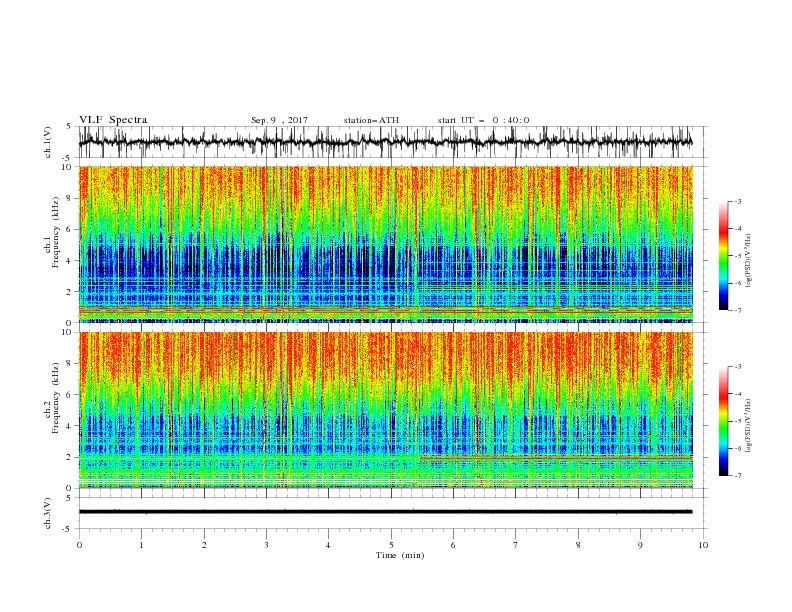Click the '-7' value on the lower colorbar
The width and height of the screenshot is (792, 612).
[737, 476]
